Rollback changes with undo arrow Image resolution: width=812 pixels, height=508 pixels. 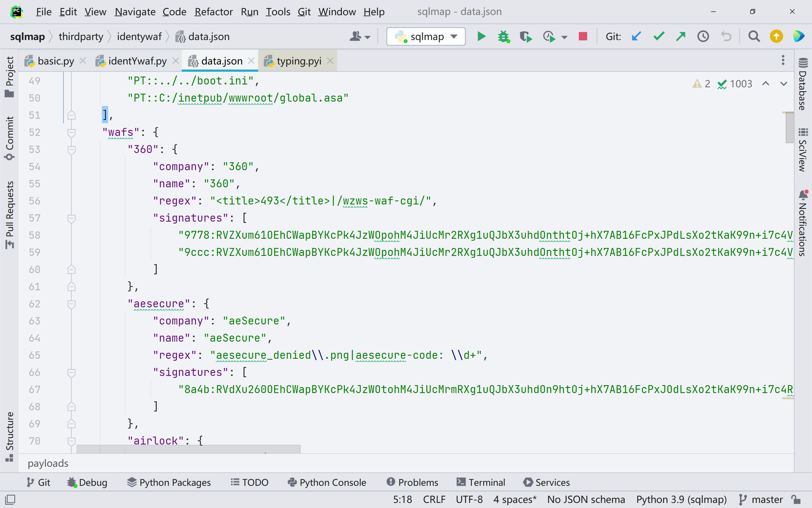726,36
